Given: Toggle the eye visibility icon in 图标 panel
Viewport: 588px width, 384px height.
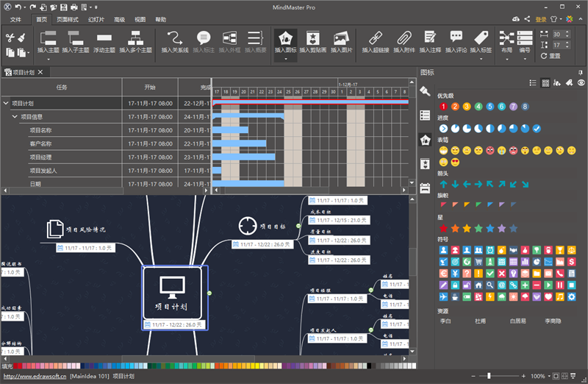Looking at the screenshot, I should [x=581, y=83].
